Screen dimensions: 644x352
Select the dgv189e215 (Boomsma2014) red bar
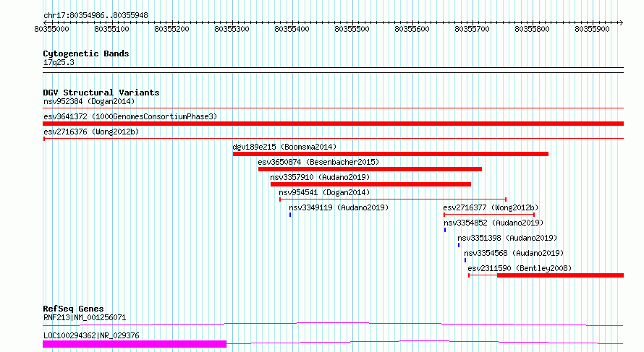[x=391, y=154]
